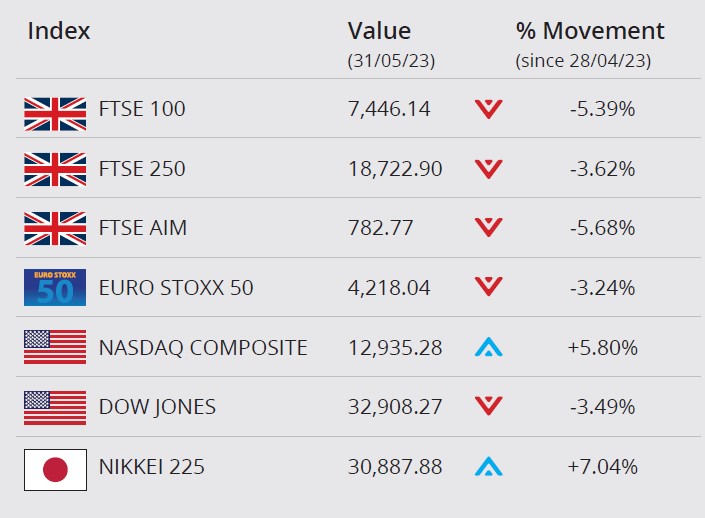Select the Japan flag beside NIKKEI 225
The width and height of the screenshot is (705, 518).
pyautogui.click(x=55, y=470)
